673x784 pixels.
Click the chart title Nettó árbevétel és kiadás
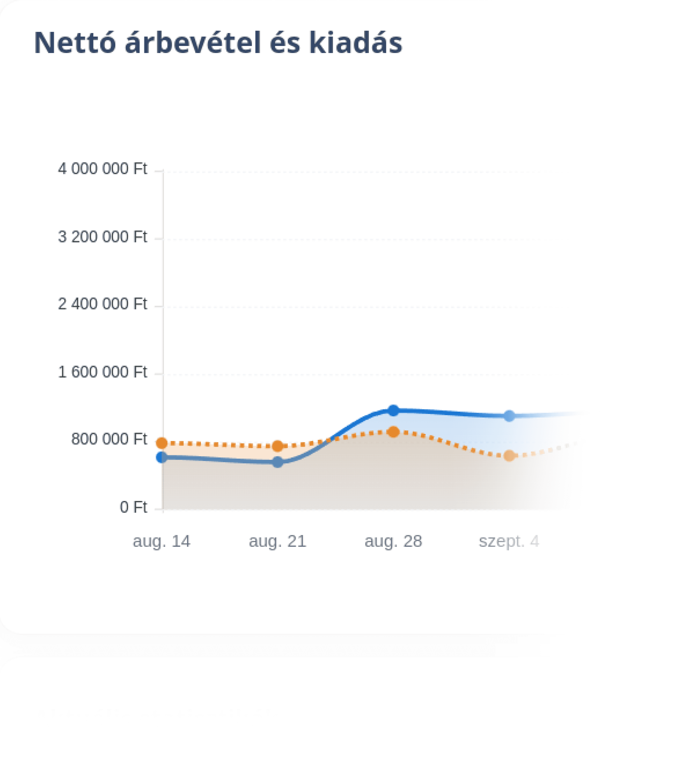pos(218,43)
